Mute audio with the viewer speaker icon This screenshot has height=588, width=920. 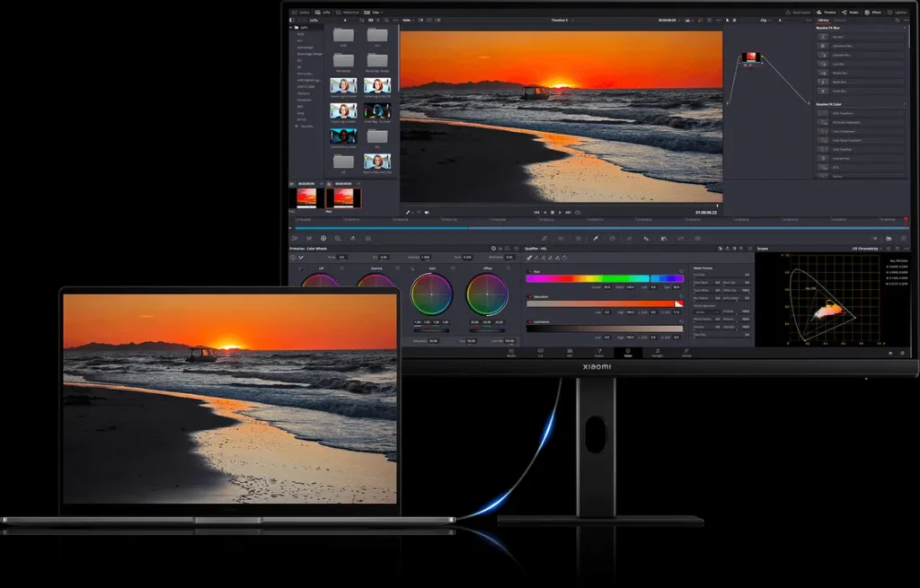click(x=427, y=212)
